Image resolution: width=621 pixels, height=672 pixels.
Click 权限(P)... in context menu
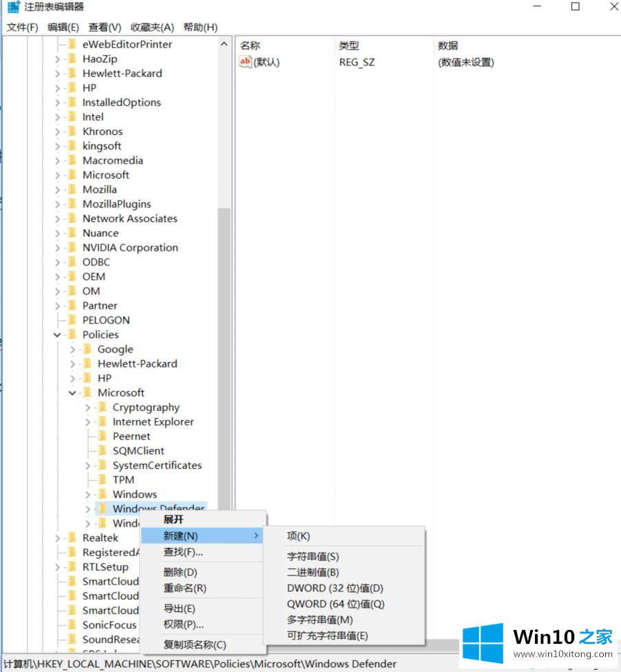[183, 624]
